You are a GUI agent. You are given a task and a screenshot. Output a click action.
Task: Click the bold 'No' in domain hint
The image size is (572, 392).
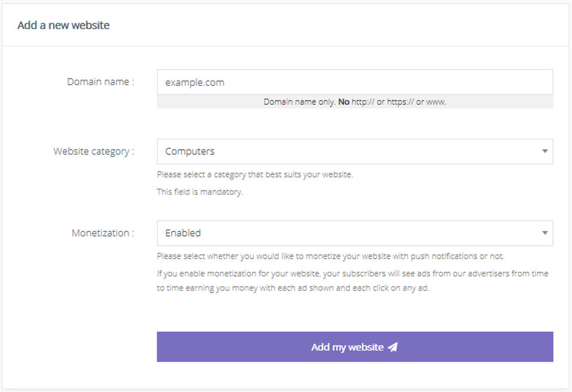tap(344, 102)
